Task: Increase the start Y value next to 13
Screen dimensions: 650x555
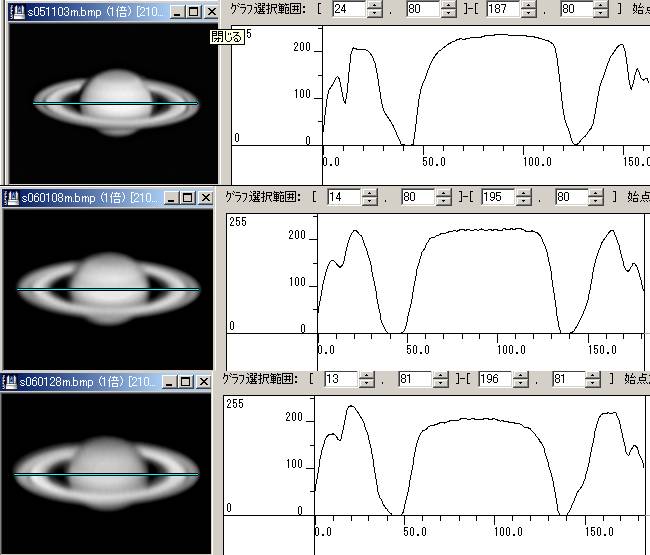Action: (441, 375)
